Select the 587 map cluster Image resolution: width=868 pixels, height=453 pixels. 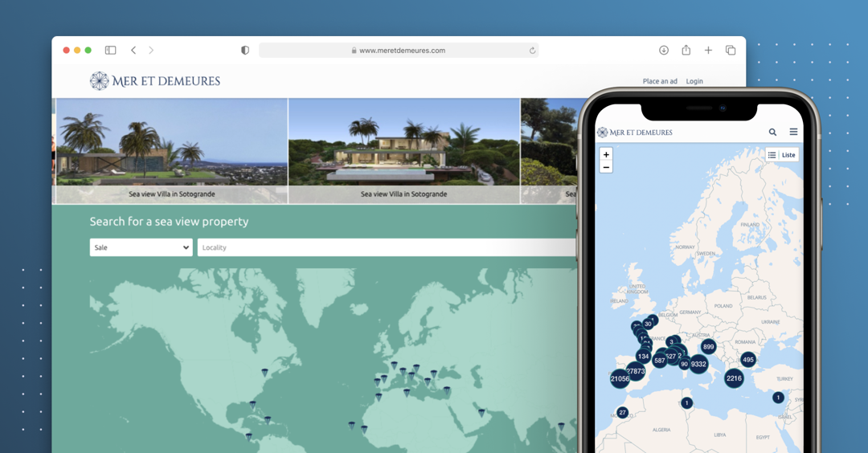click(x=659, y=361)
